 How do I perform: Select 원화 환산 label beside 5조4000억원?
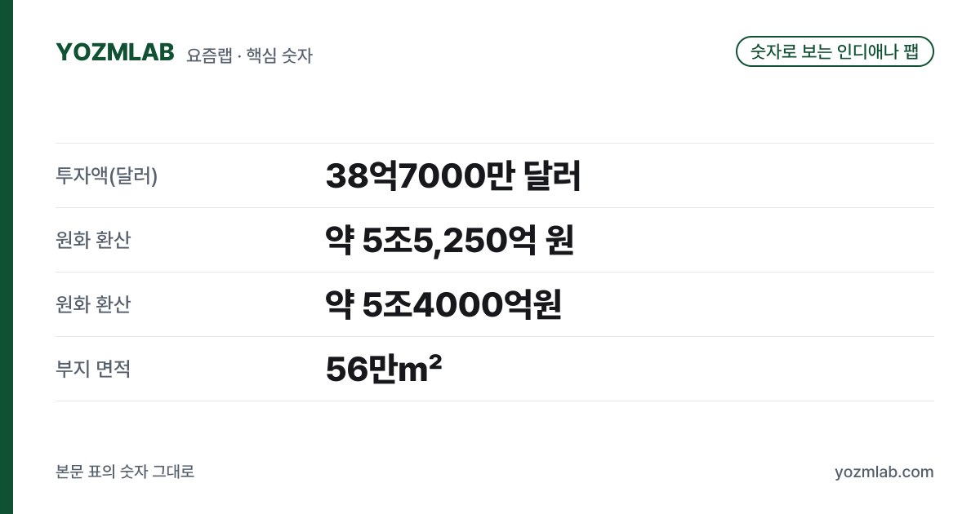tap(93, 304)
